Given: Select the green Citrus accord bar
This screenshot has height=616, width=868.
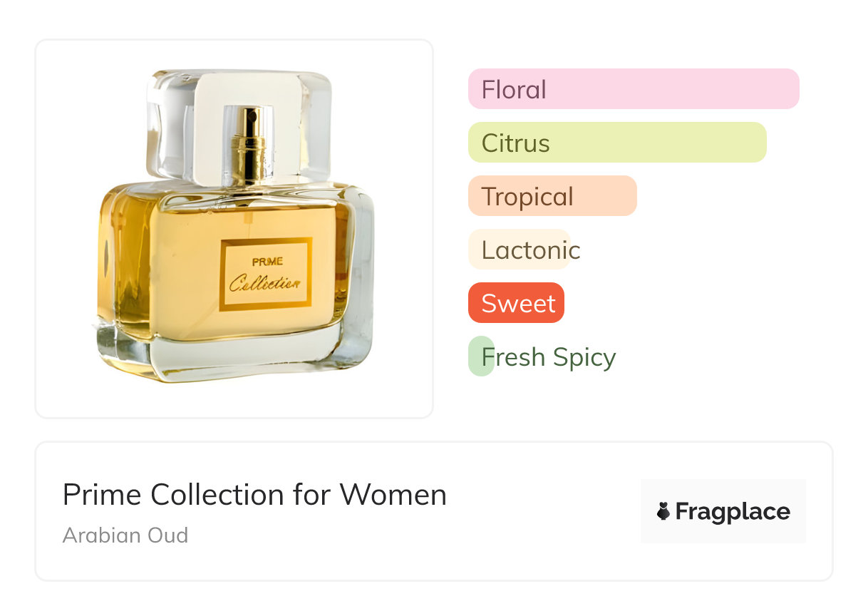Looking at the screenshot, I should 617,143.
